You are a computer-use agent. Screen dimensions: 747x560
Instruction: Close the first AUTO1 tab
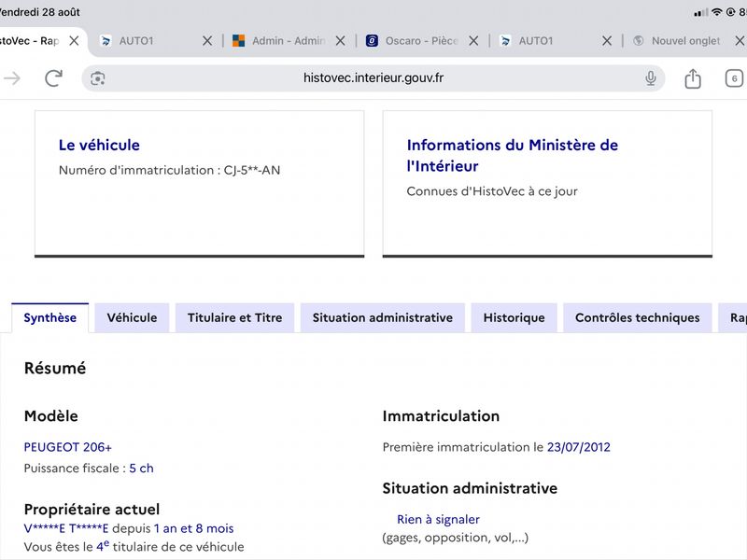tap(207, 41)
